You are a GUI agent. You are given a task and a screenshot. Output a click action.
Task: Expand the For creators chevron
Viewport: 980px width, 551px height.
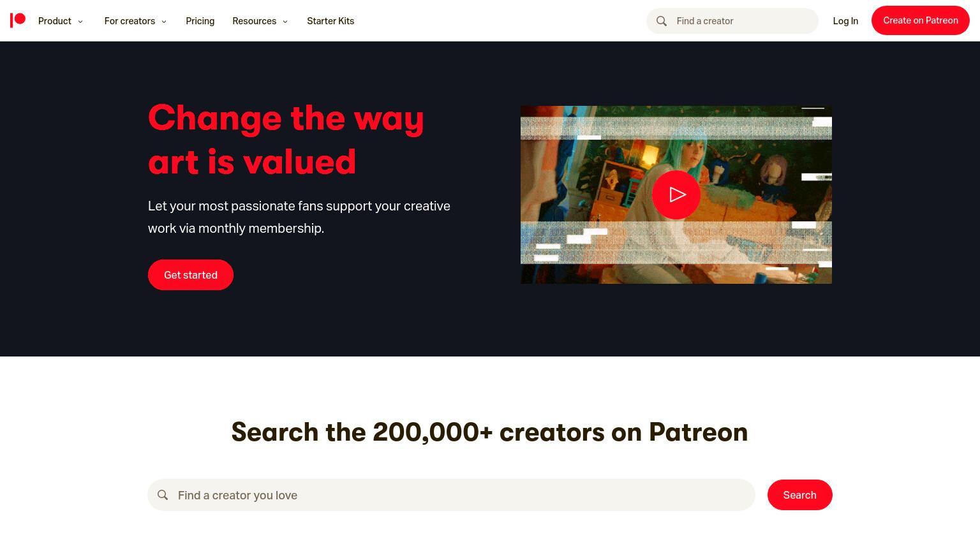tap(164, 22)
